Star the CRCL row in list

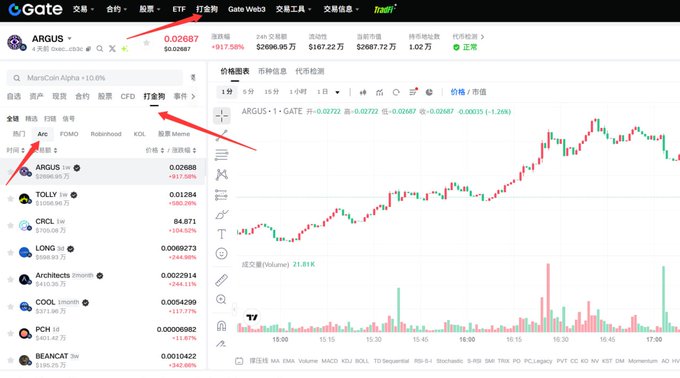10,225
